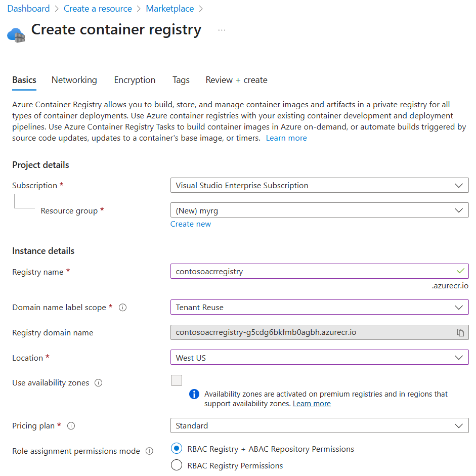The image size is (476, 476).
Task: Open the Pricing plan dropdown
Action: (x=319, y=425)
